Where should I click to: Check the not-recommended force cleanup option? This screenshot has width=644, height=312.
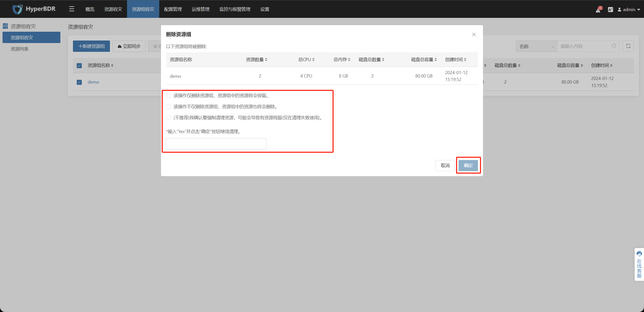[168, 118]
